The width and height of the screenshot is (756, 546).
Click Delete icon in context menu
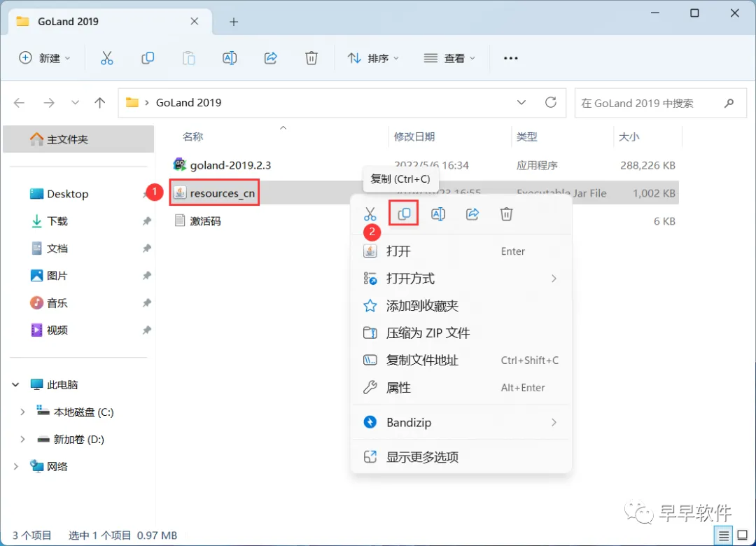tap(506, 213)
